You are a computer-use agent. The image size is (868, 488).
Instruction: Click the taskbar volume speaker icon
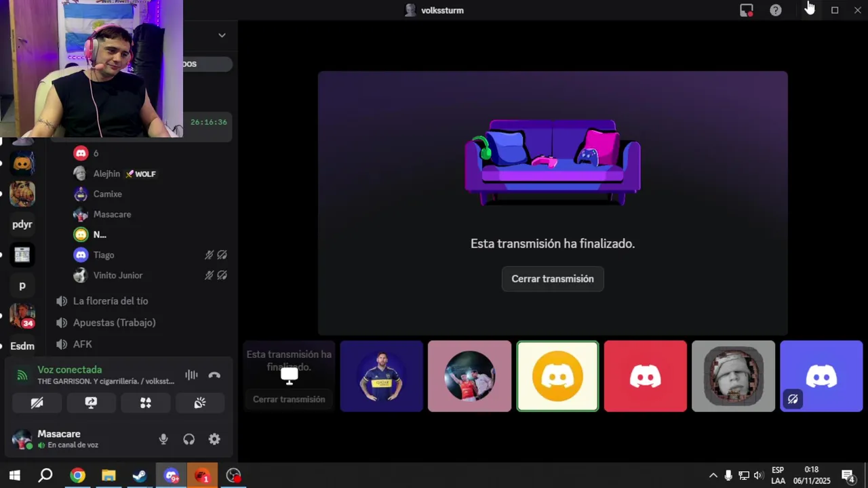coord(758,476)
